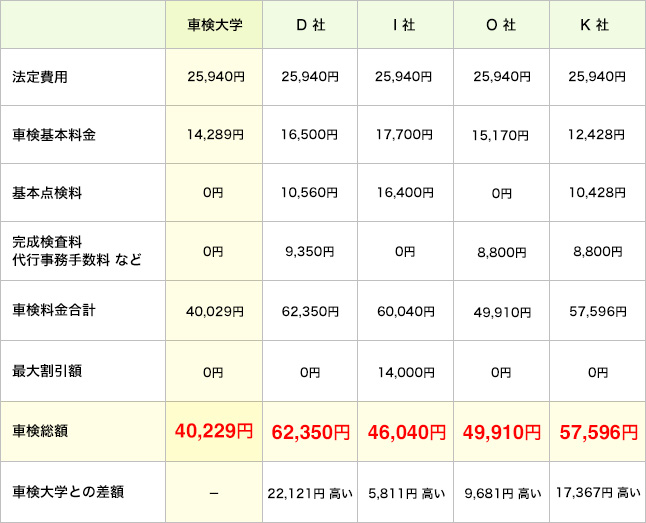The image size is (646, 523).
Task: Click the 車検大学との差額 row label
Action: click(68, 492)
